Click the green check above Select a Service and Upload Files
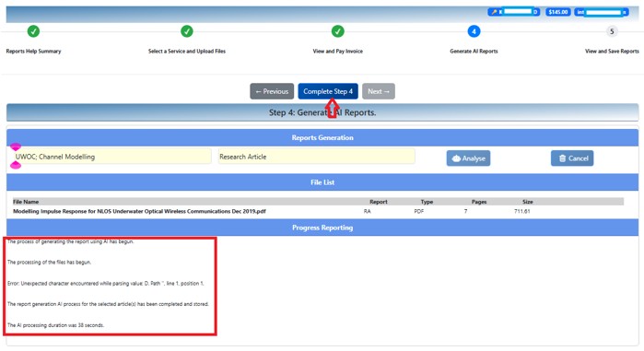Image resolution: width=644 pixels, height=351 pixels. point(187,31)
